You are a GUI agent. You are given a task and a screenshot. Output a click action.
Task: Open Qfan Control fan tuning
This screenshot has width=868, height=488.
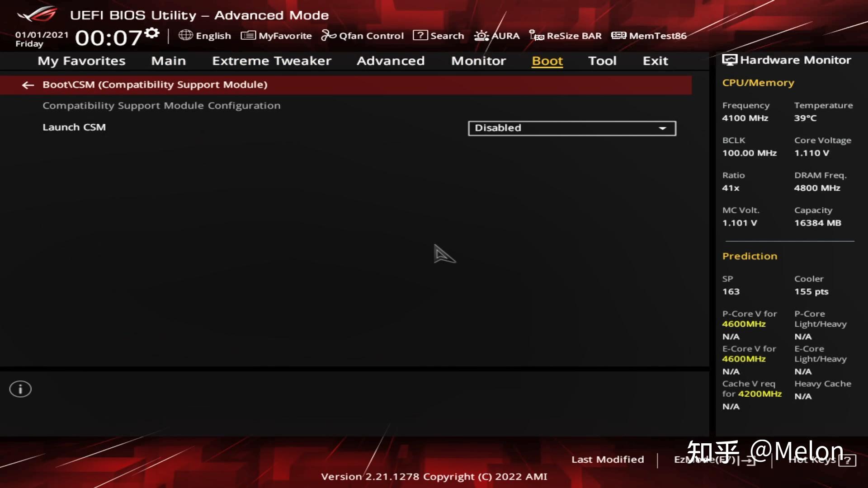362,35
